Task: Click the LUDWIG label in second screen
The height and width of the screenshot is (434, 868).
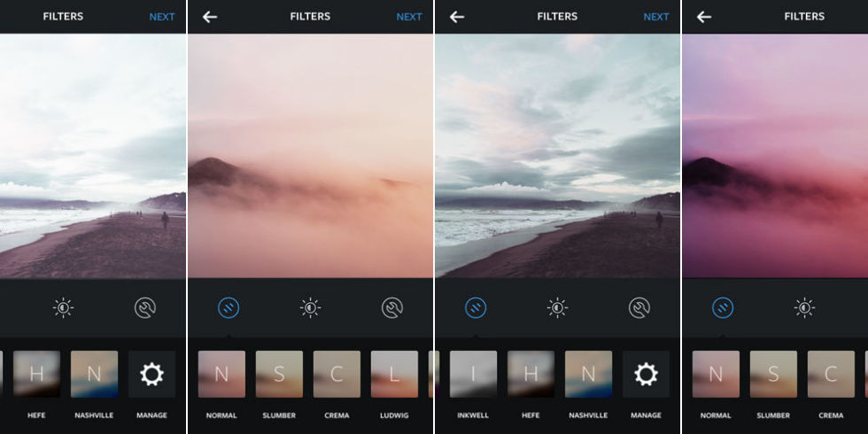Action: 394,415
